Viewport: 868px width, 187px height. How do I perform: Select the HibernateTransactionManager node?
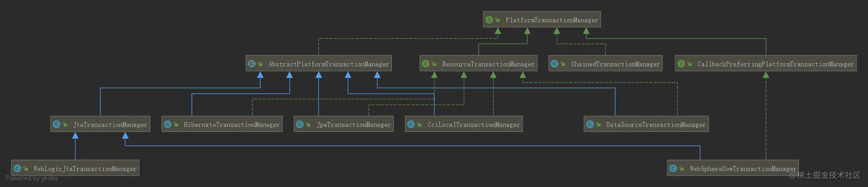point(222,124)
